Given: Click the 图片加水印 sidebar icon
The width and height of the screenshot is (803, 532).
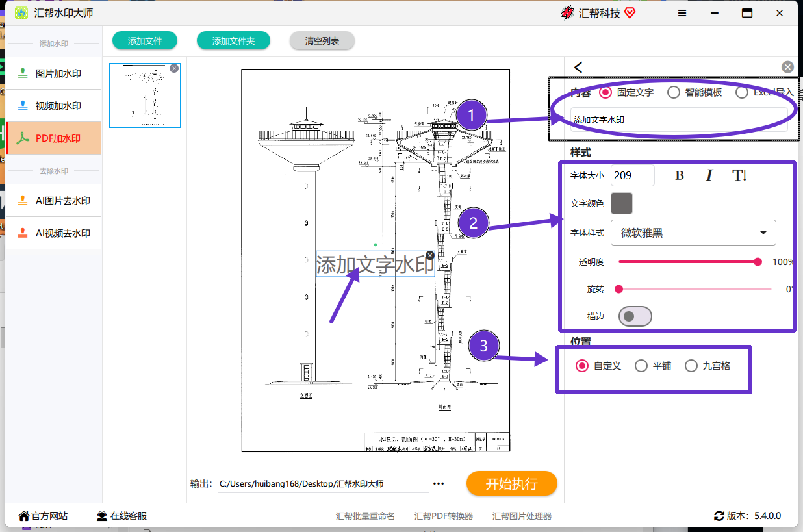Looking at the screenshot, I should coord(23,73).
